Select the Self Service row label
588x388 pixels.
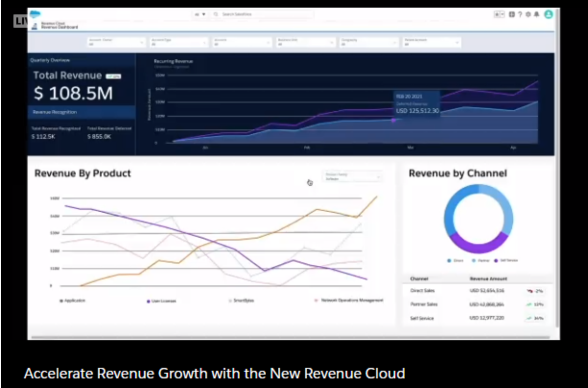pos(422,318)
